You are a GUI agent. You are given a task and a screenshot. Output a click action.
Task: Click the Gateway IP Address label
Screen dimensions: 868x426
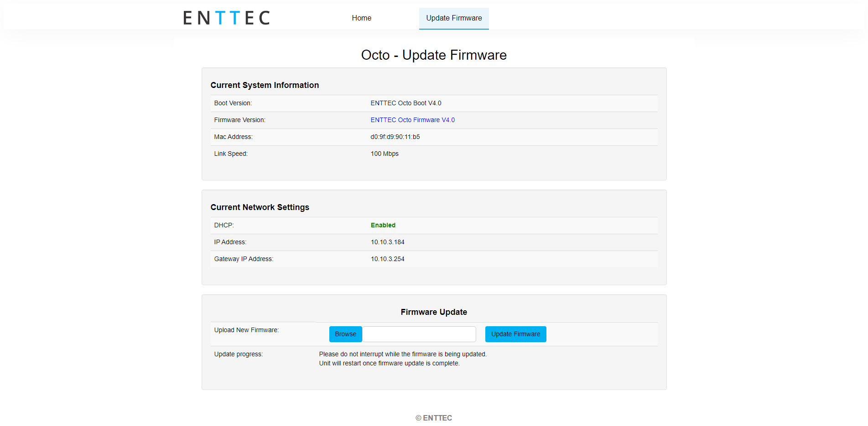point(244,259)
